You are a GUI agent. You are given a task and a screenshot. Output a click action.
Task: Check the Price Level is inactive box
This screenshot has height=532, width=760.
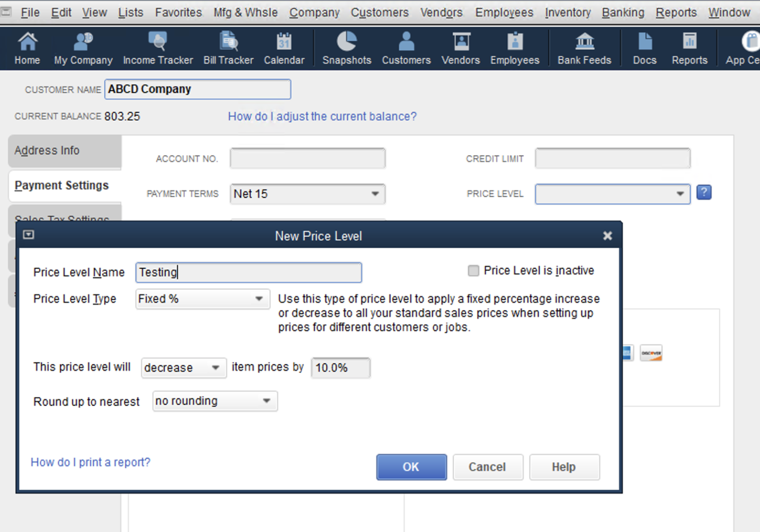(x=473, y=271)
